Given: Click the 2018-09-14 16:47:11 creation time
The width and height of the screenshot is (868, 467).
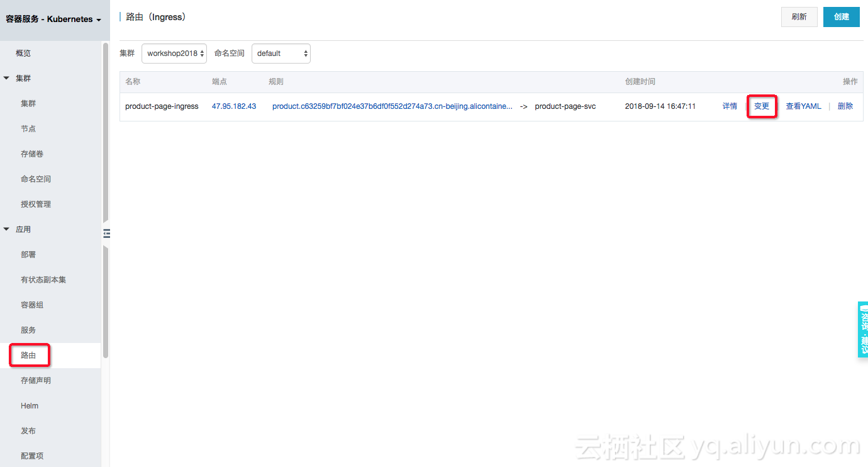Looking at the screenshot, I should tap(660, 106).
